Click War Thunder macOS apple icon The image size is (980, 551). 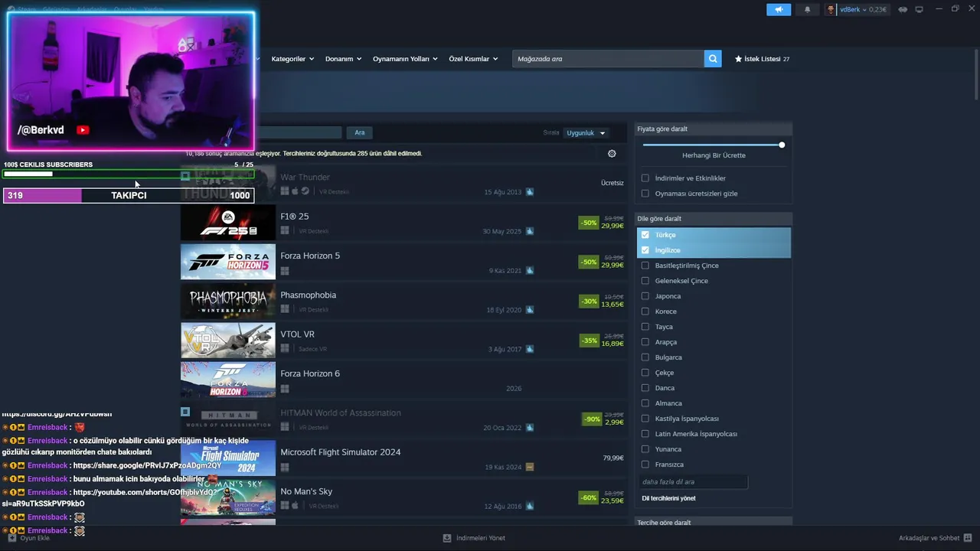click(295, 191)
